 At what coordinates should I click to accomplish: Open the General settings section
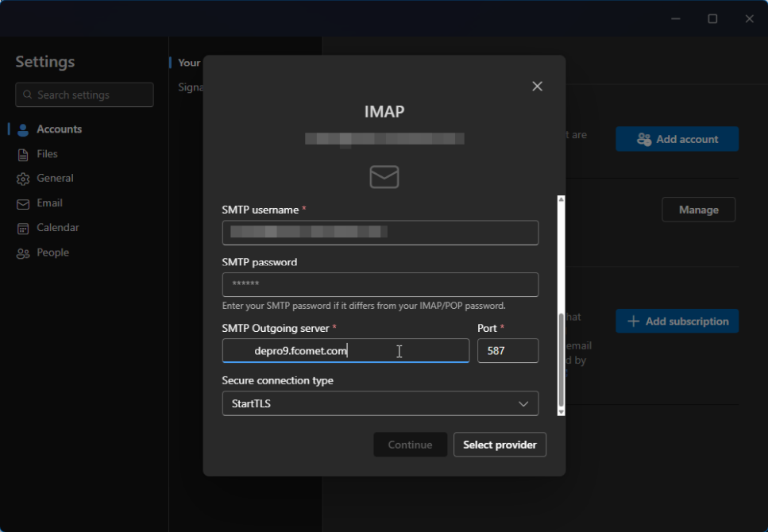pyautogui.click(x=55, y=179)
